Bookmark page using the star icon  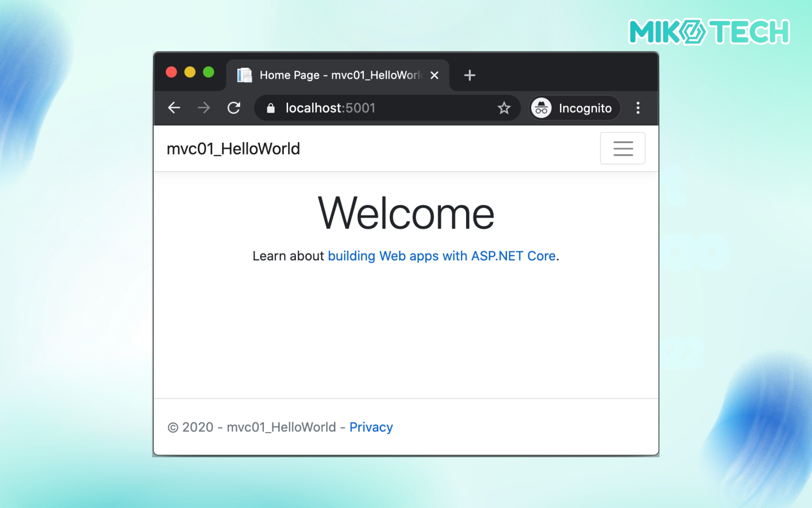[504, 108]
